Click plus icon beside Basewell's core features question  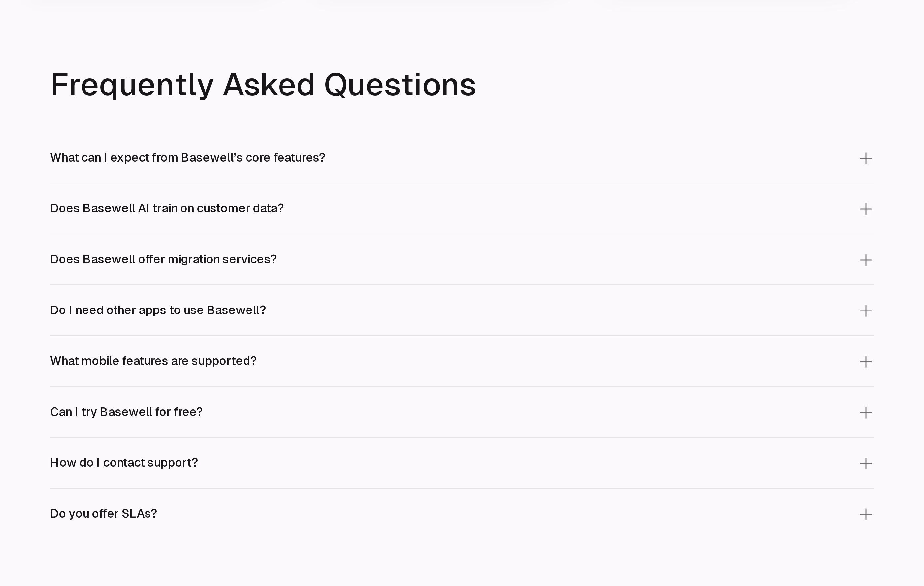pos(866,158)
